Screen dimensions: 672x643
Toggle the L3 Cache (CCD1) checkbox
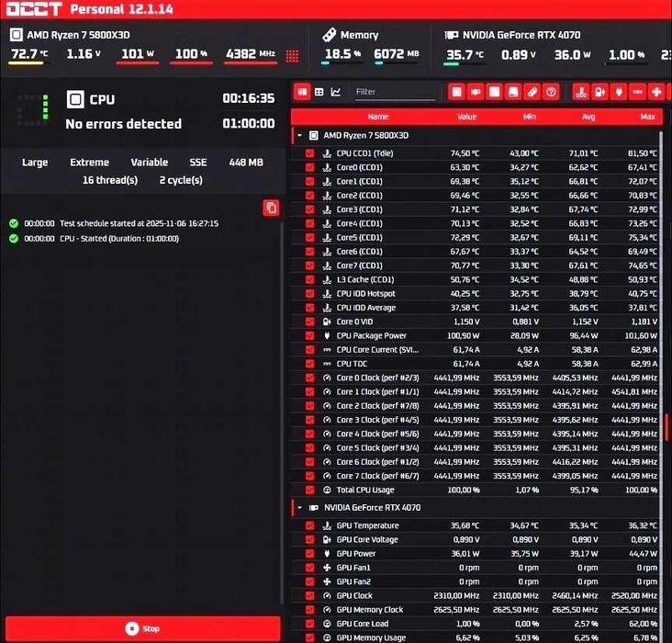pos(310,279)
